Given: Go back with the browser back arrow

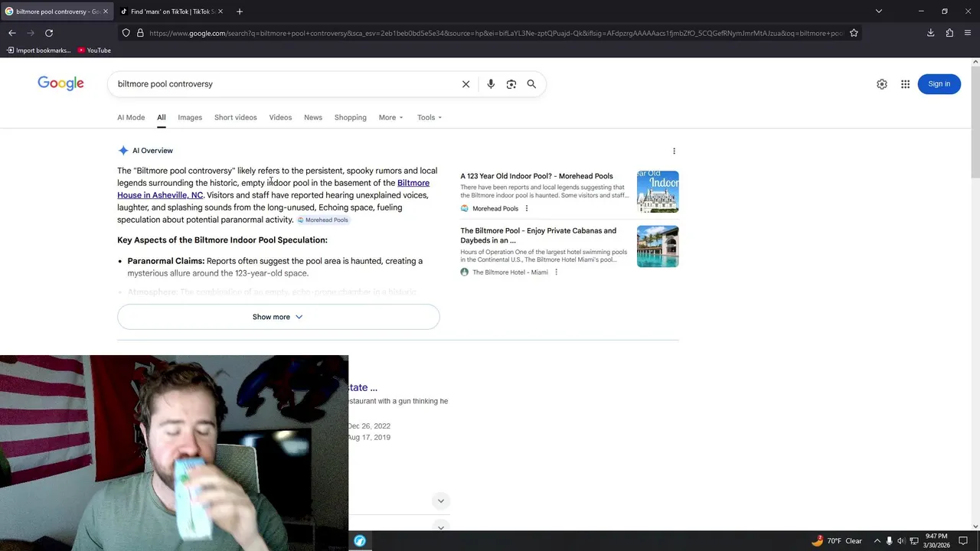Looking at the screenshot, I should [12, 33].
